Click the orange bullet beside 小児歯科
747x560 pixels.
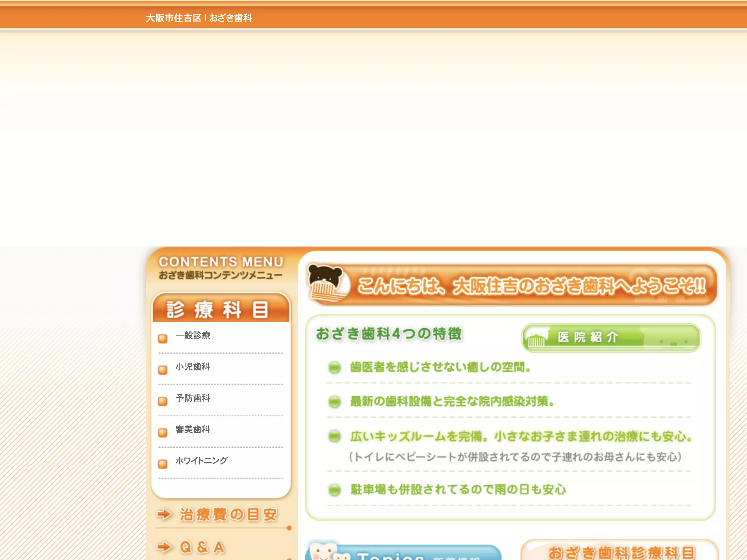coord(163,370)
